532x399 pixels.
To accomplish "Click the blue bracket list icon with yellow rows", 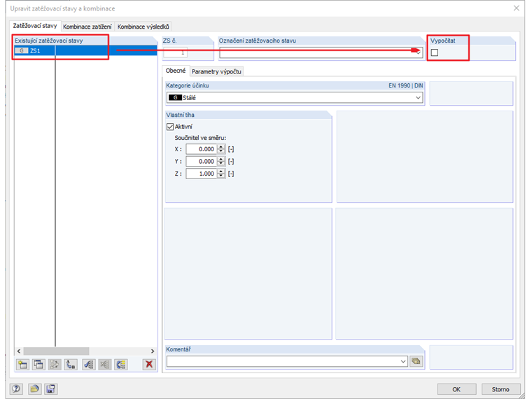I will [x=121, y=365].
